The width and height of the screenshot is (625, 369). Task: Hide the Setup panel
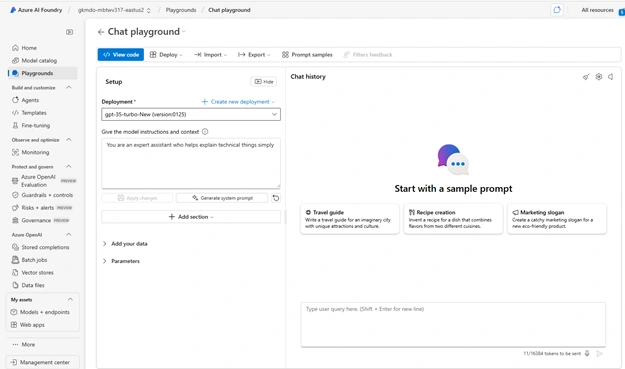(x=264, y=82)
